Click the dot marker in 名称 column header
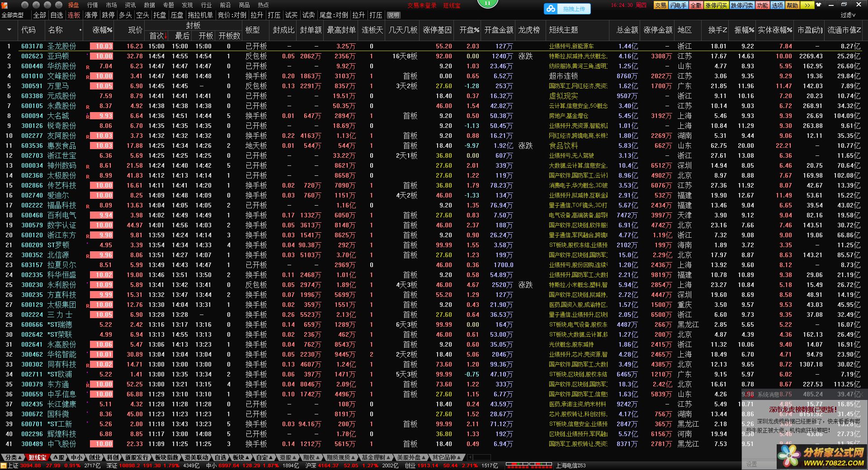This screenshot has width=868, height=470. 80,30
